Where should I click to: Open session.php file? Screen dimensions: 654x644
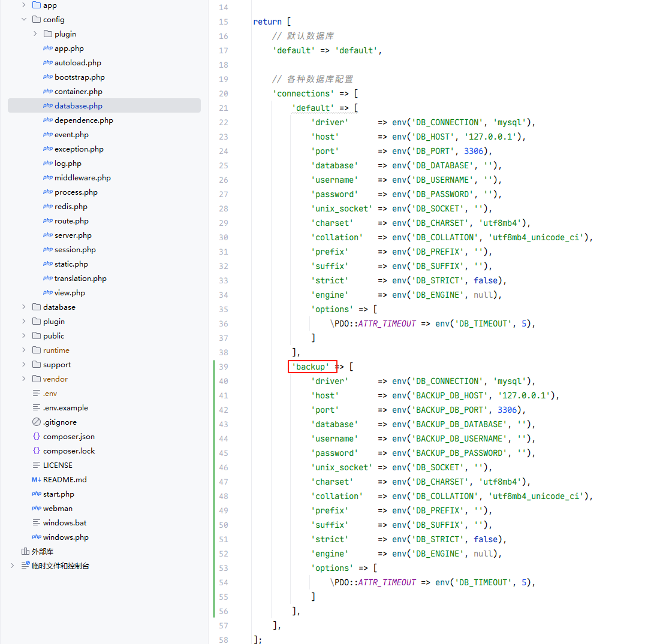pyautogui.click(x=75, y=250)
